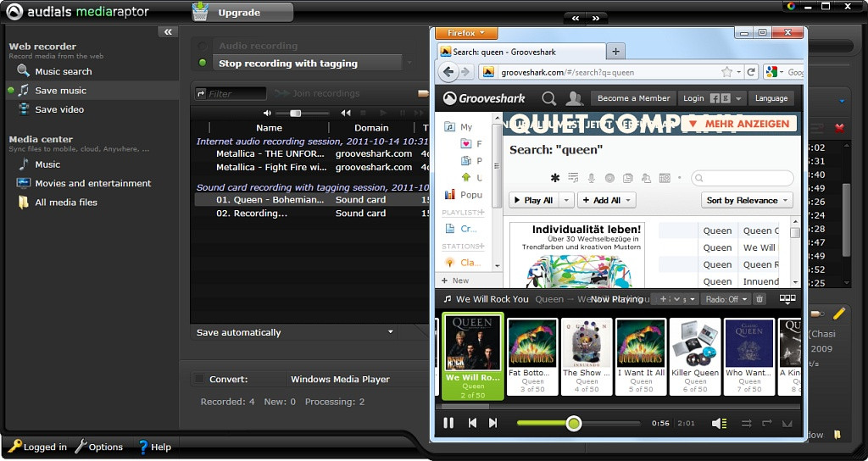868x461 pixels.
Task: Open Movies and entertainment section
Action: [84, 183]
